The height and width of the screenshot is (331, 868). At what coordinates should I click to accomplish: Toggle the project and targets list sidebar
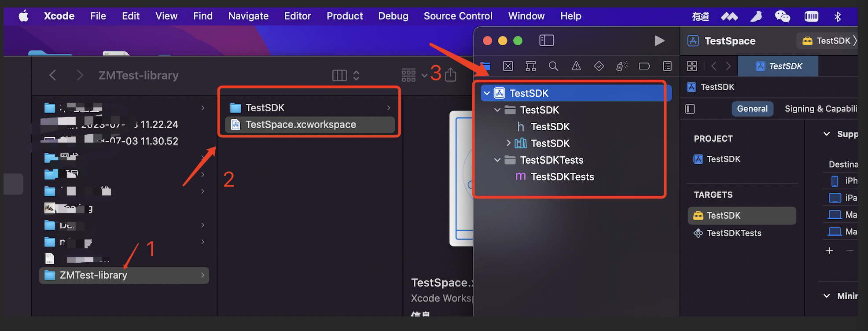pyautogui.click(x=690, y=109)
